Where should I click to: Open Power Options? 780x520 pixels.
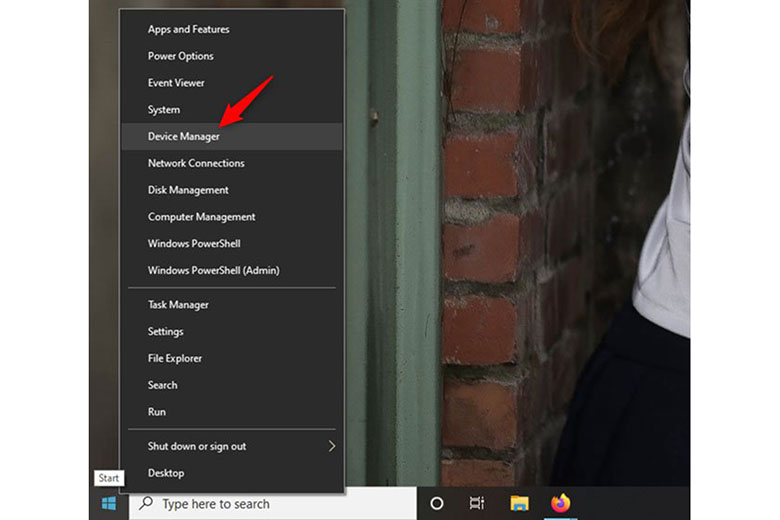(x=181, y=56)
